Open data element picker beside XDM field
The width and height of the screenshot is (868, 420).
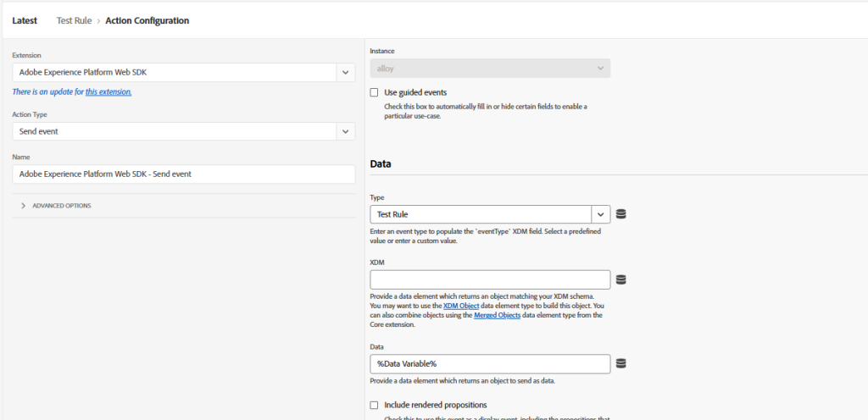pyautogui.click(x=620, y=279)
